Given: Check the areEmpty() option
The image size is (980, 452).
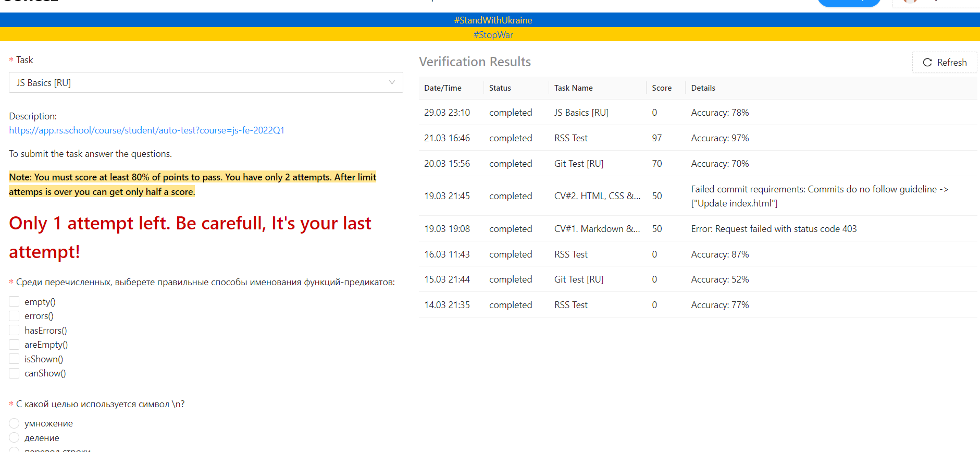Looking at the screenshot, I should coord(14,345).
